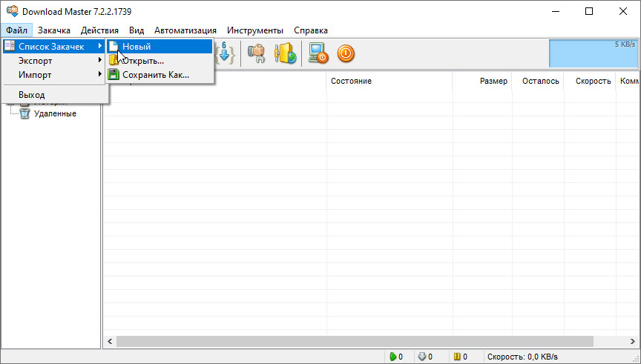Click the gray queued downloads status icon
The image size is (641, 364).
pyautogui.click(x=421, y=357)
